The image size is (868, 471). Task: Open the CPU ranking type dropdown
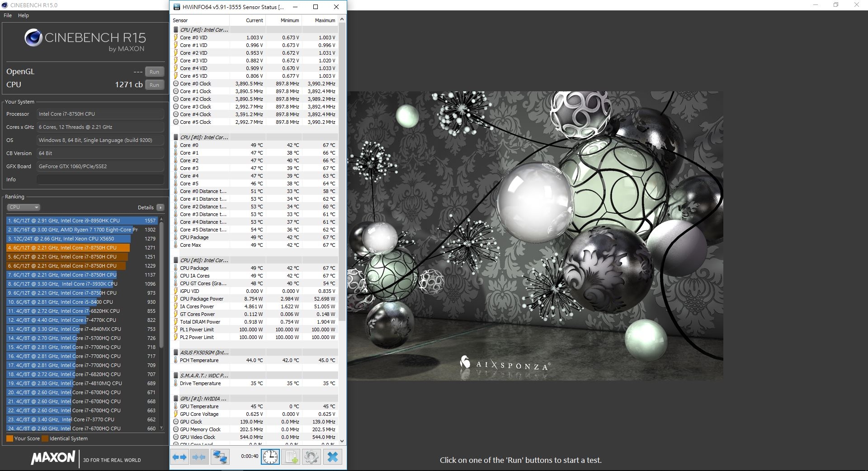(24, 207)
